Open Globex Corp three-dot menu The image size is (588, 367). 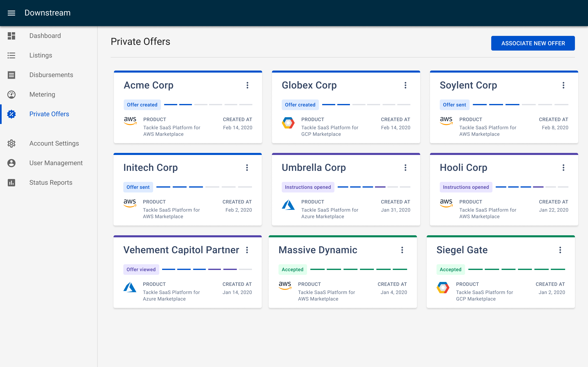[x=405, y=85]
